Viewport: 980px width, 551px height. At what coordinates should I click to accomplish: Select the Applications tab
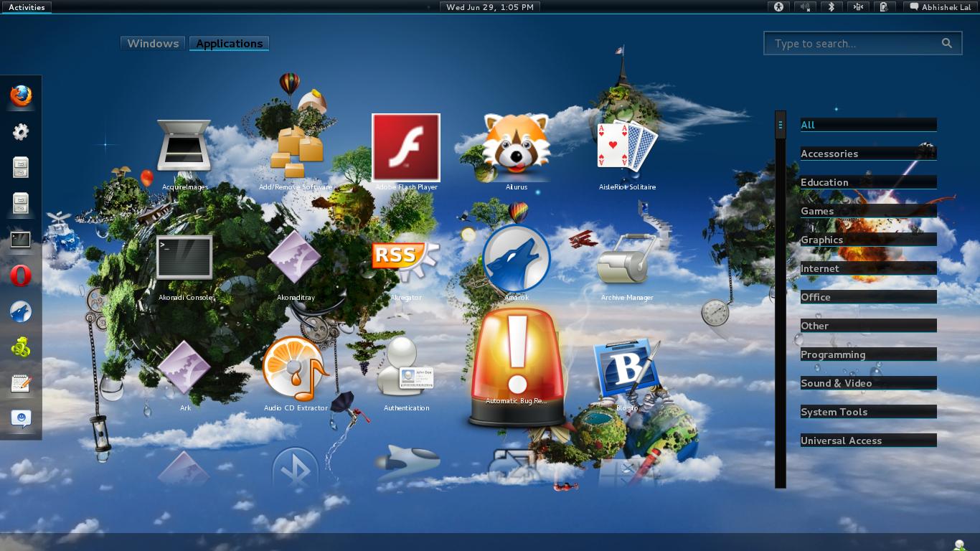pos(230,43)
